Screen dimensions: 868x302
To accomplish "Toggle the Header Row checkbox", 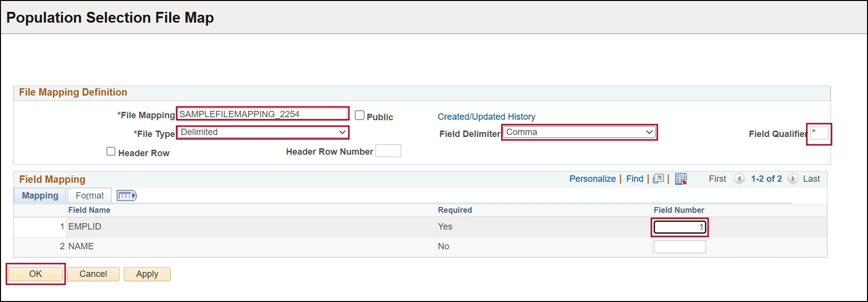I will point(111,151).
